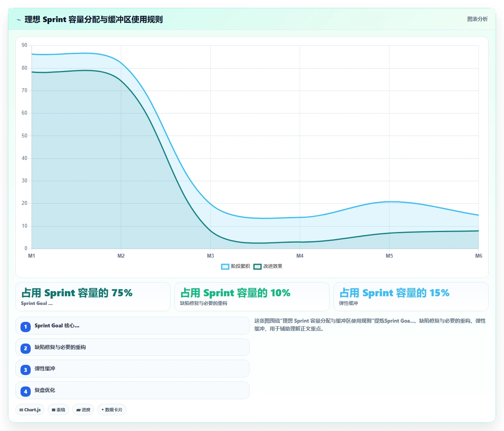Click the number 3 badge icon

tap(26, 370)
